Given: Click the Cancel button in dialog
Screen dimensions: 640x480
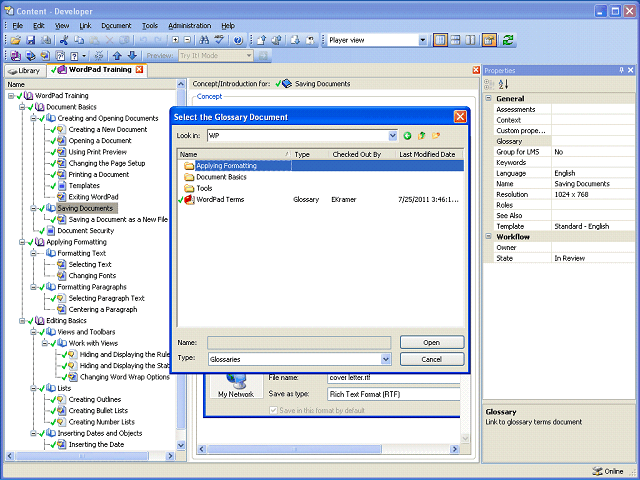Looking at the screenshot, I should point(432,359).
